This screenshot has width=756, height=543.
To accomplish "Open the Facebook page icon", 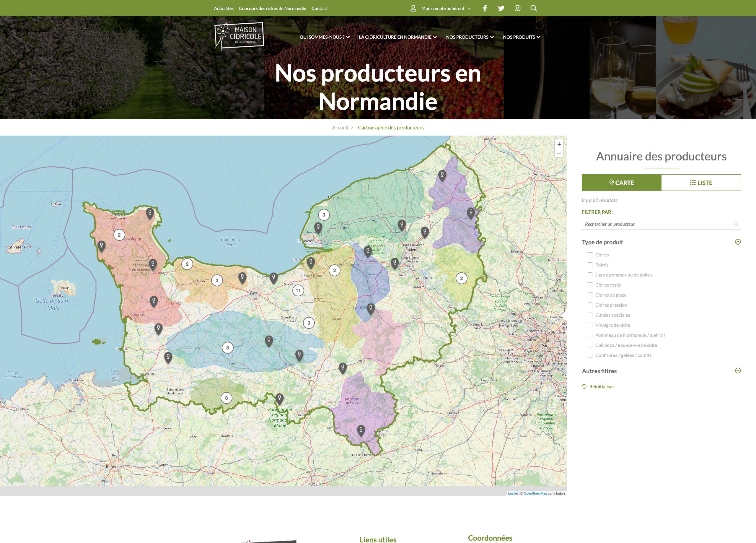I will tap(485, 8).
